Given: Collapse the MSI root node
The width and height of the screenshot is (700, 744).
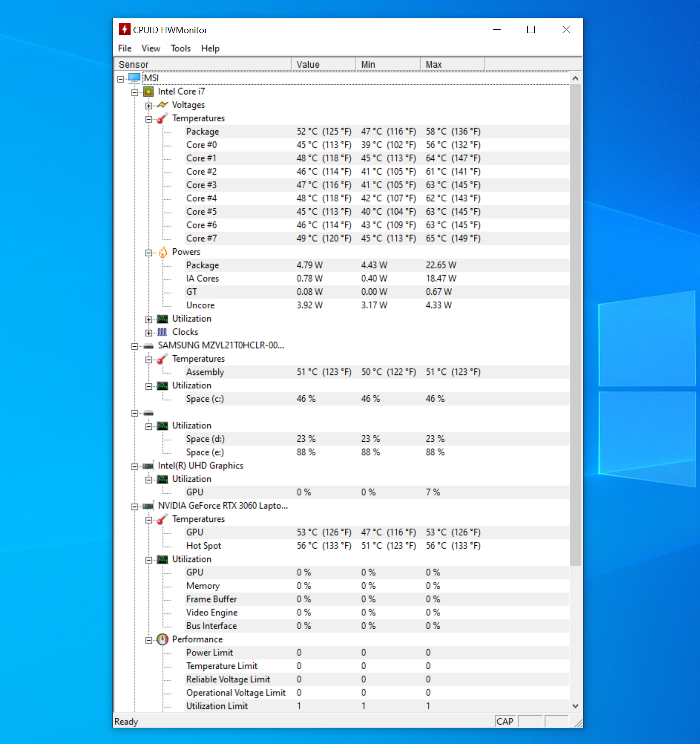Looking at the screenshot, I should point(121,79).
